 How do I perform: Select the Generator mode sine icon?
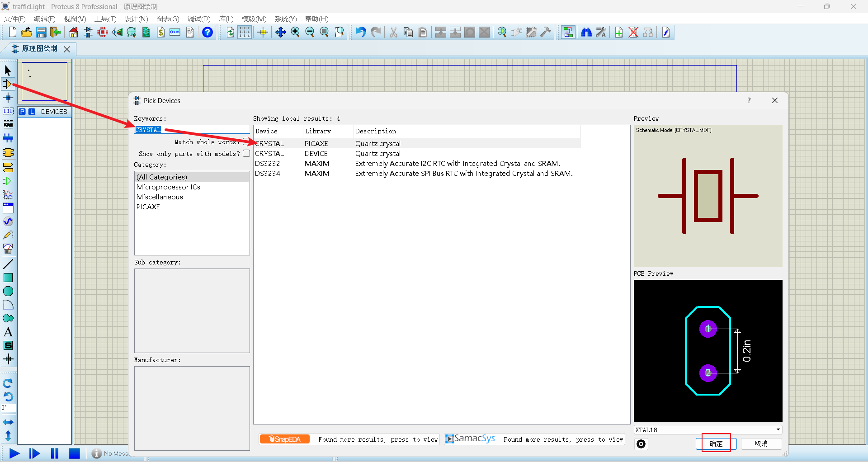(8, 222)
